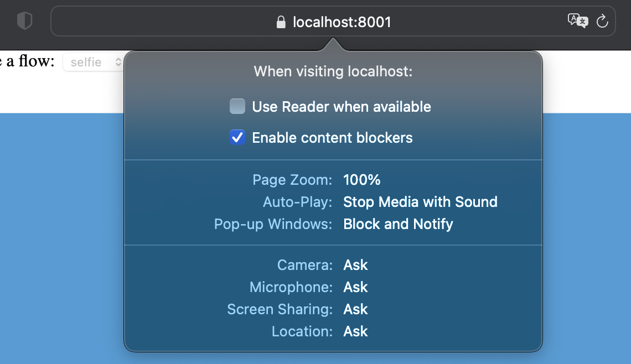Change the Camera permission from Ask
This screenshot has width=631, height=364.
[x=355, y=265]
